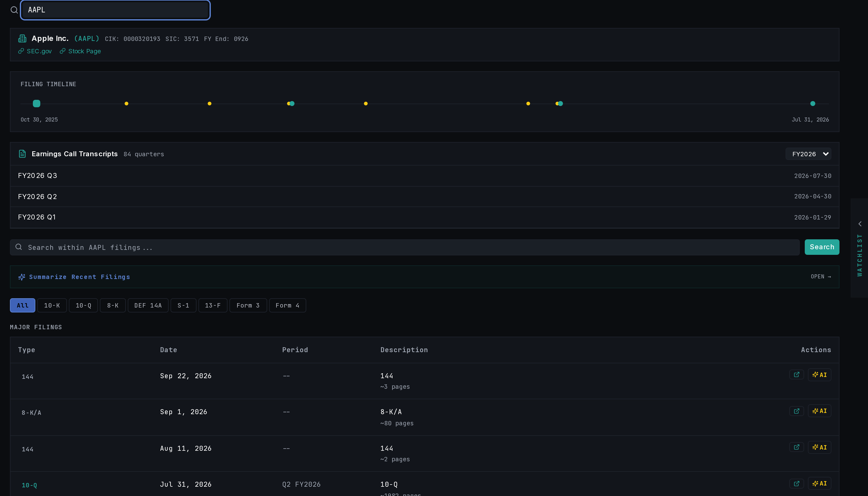
Task: Click the vertical WATCHLIST label
Action: [x=860, y=255]
